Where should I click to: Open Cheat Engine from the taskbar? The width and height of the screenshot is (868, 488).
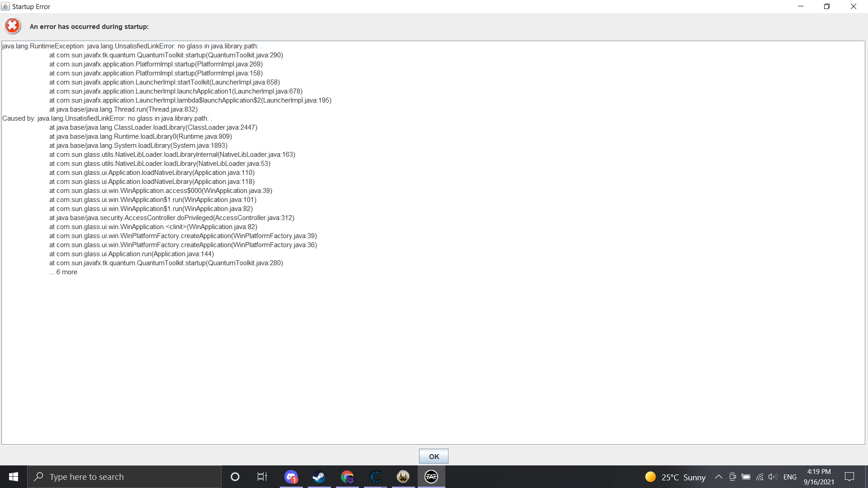(375, 477)
